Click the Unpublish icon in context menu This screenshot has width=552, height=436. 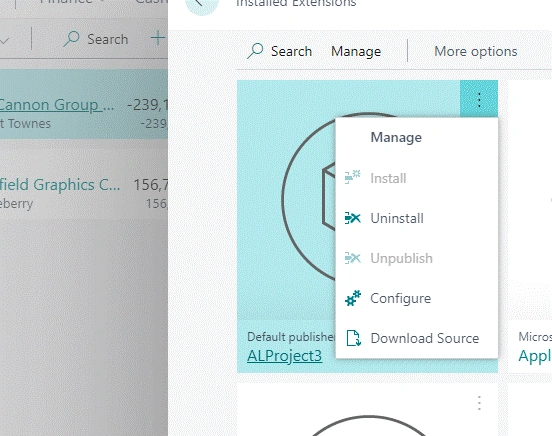point(352,258)
